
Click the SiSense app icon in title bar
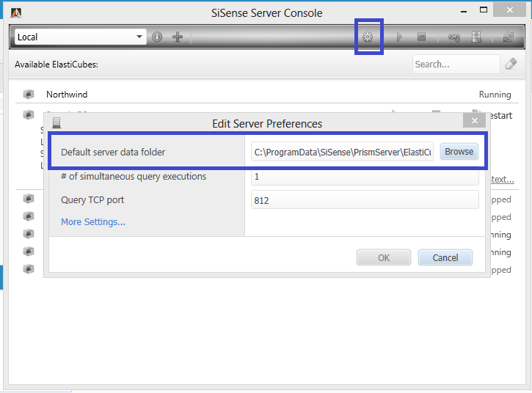click(16, 13)
